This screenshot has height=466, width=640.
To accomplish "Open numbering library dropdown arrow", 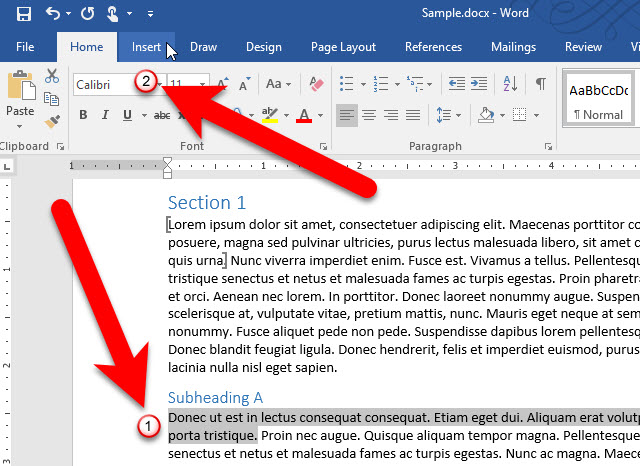I will point(397,84).
